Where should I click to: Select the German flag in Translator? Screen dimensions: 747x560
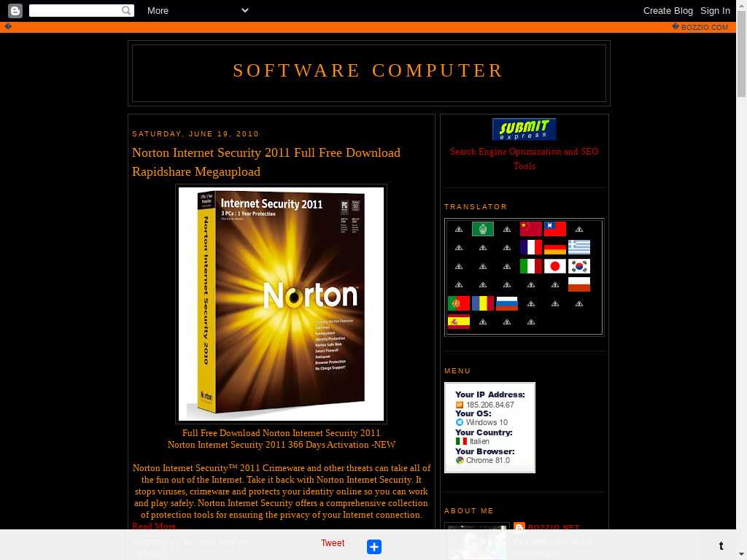coord(555,247)
